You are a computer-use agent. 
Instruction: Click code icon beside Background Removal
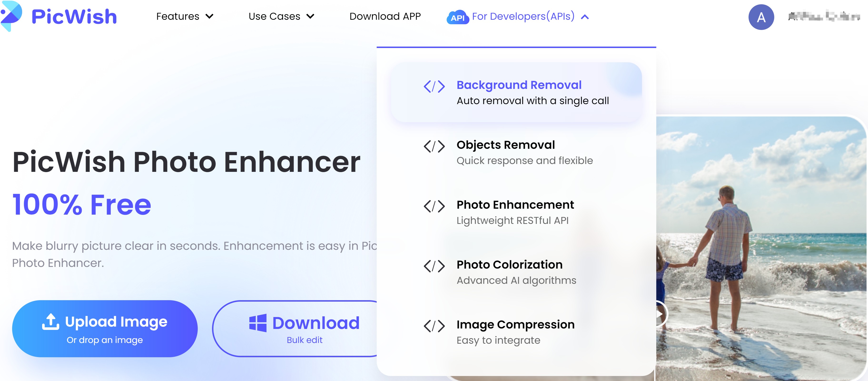tap(434, 87)
